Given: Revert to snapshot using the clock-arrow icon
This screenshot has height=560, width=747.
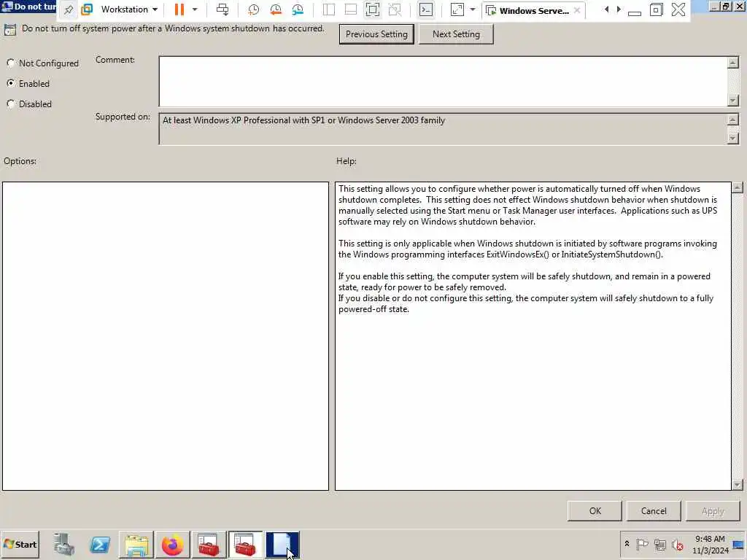Looking at the screenshot, I should pos(275,9).
